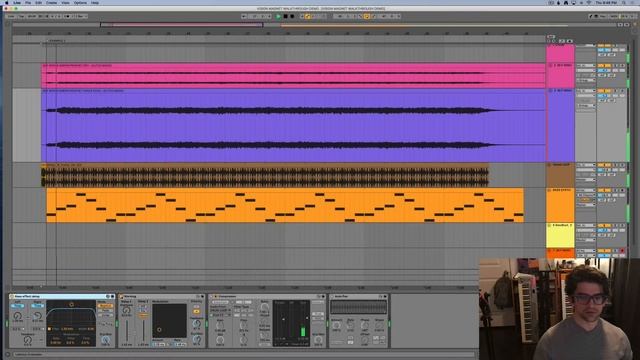The image size is (640, 360).
Task: Click the Auto Pan Shape knob
Action: 379,326
